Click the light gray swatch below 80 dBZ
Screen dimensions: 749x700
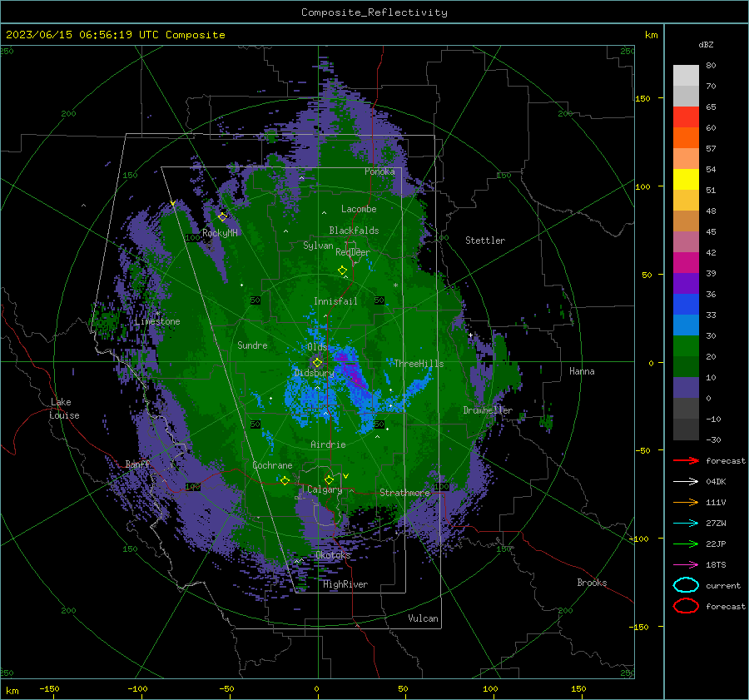tap(686, 76)
